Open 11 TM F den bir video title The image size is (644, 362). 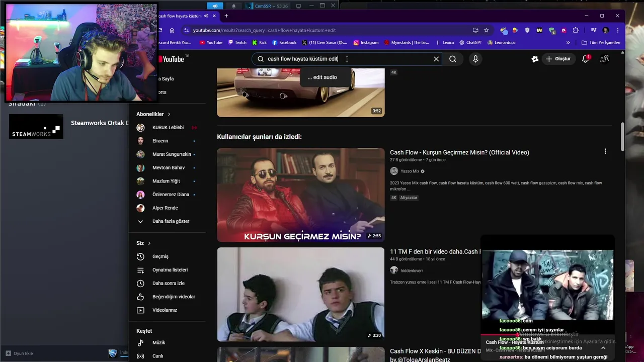pyautogui.click(x=435, y=251)
